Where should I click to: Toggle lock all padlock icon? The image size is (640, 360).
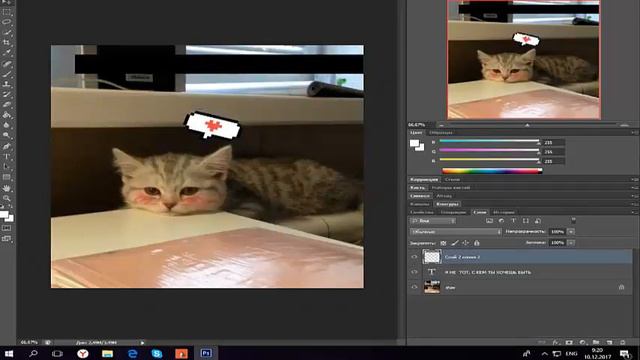pos(476,243)
